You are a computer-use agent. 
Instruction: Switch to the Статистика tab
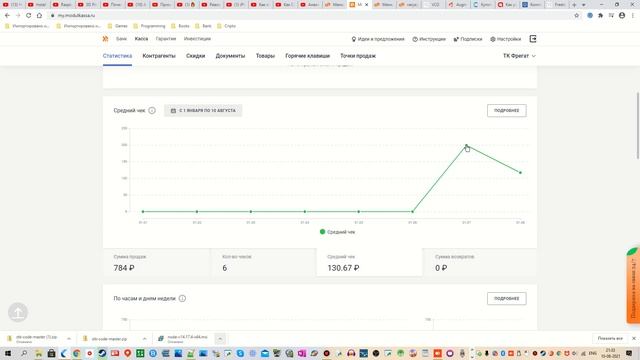[117, 56]
